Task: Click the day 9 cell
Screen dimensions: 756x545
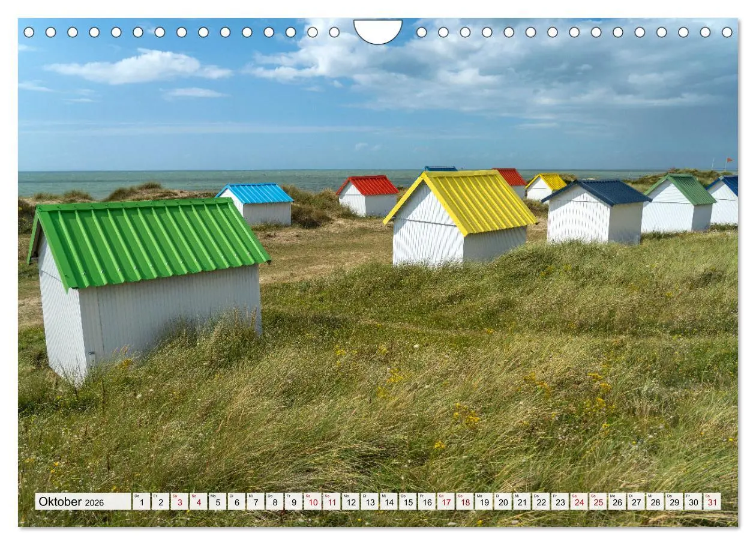Action: coord(293,502)
